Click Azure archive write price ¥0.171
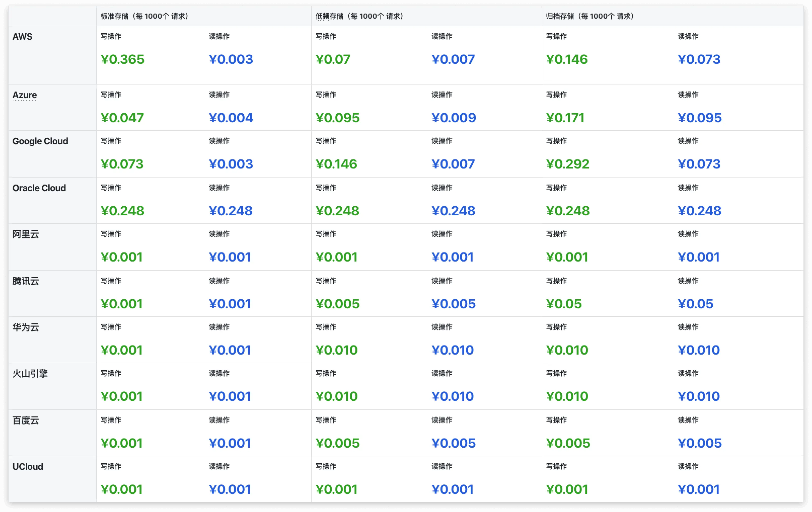The height and width of the screenshot is (512, 812). (565, 118)
